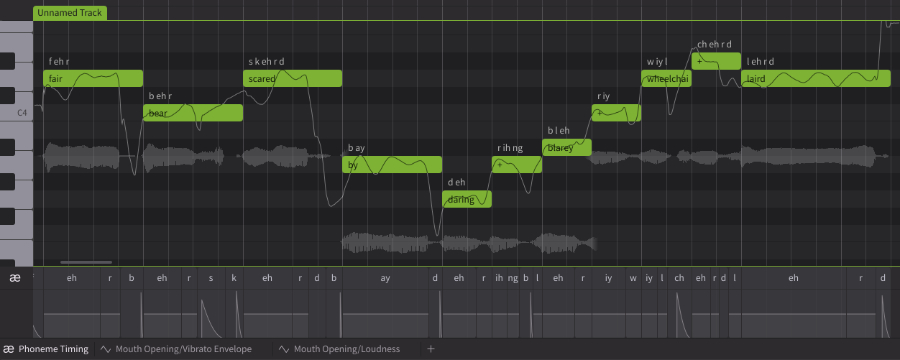Click the horizontal scrollbar thumb in piano roll
The width and height of the screenshot is (900, 360).
[86, 262]
